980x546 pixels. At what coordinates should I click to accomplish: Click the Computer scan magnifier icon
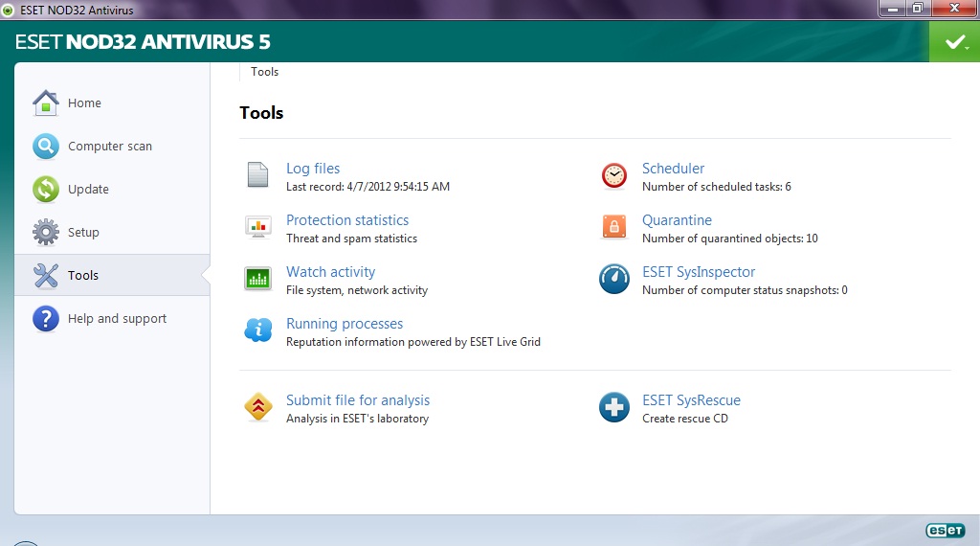(x=46, y=147)
